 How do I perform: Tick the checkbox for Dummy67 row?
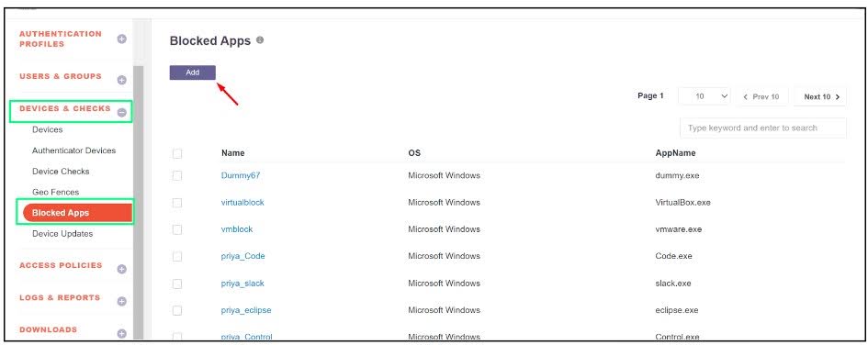177,176
